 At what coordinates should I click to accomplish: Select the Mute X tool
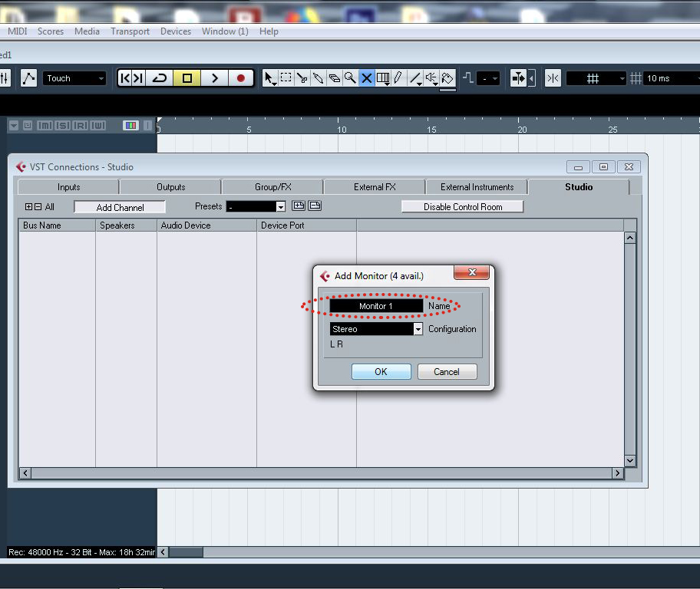(x=367, y=78)
